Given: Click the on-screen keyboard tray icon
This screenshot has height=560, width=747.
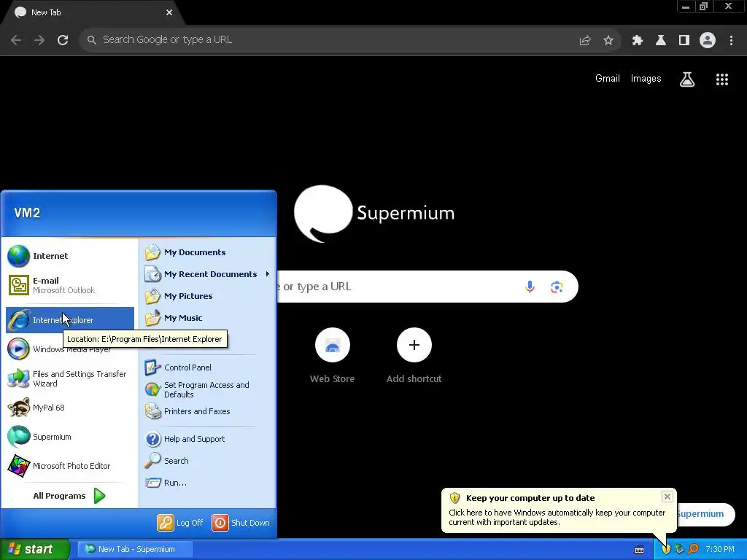Looking at the screenshot, I should 639,550.
